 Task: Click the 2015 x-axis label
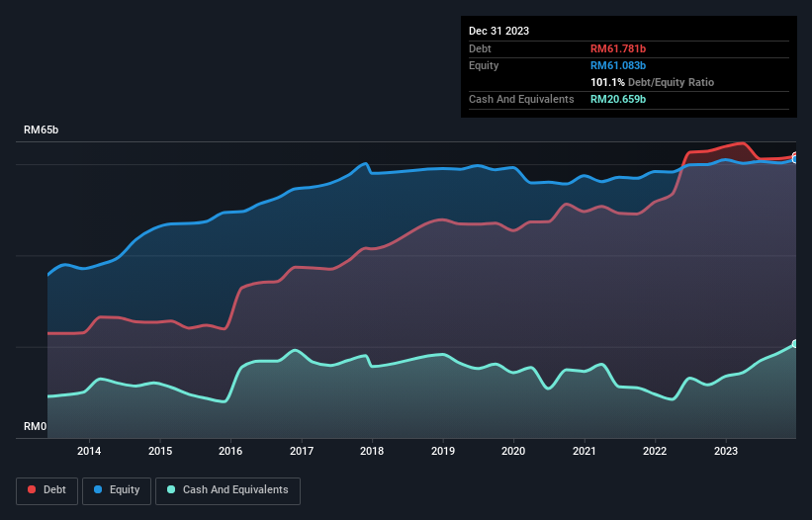pyautogui.click(x=160, y=451)
